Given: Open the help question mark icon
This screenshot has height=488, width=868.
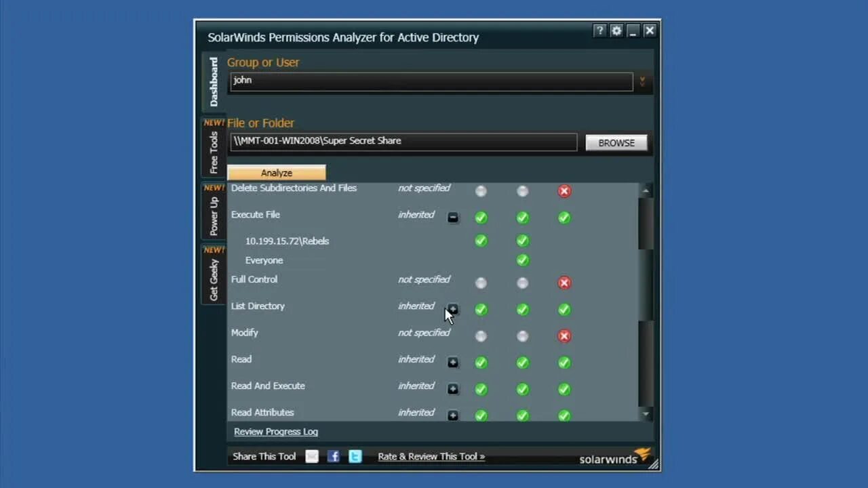Looking at the screenshot, I should (599, 30).
